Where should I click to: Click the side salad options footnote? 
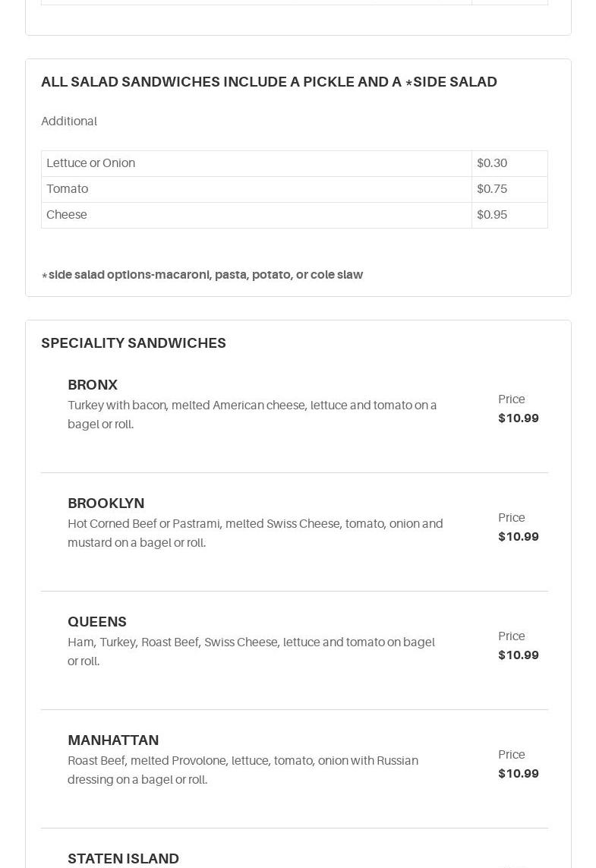[x=202, y=275]
